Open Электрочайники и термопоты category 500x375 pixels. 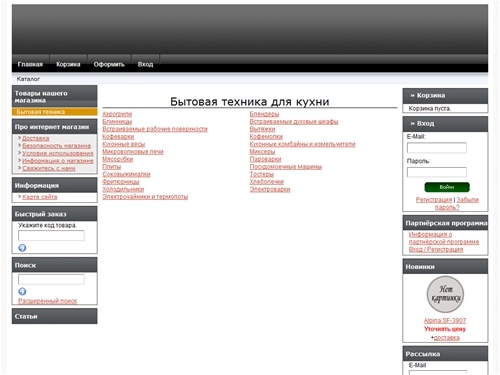click(x=145, y=197)
